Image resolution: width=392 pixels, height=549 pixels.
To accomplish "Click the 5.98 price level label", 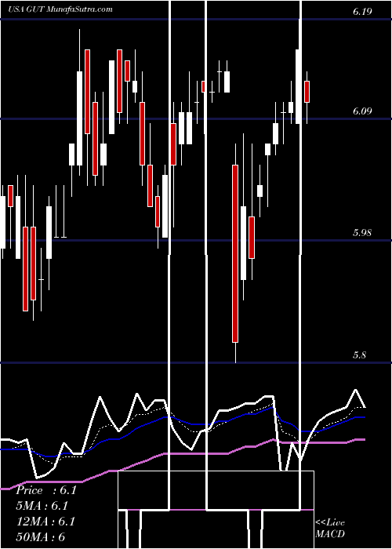I will click(x=362, y=233).
